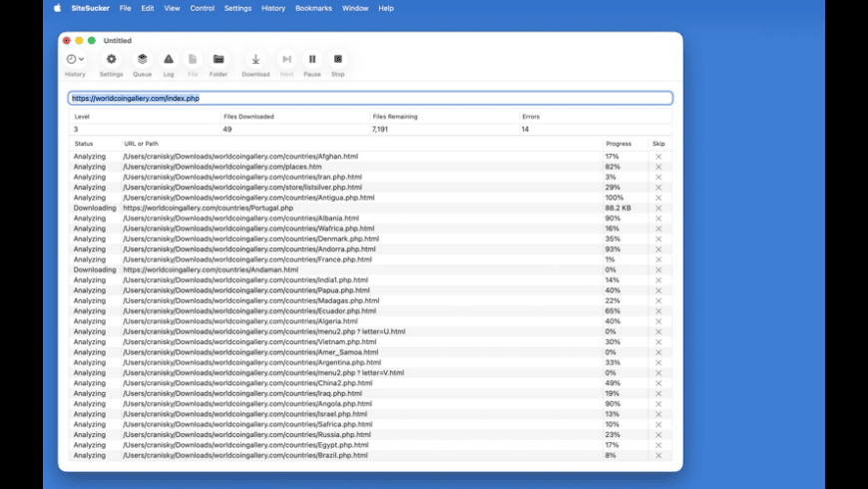Skip the Brazil.php.html file
The width and height of the screenshot is (868, 489).
658,455
